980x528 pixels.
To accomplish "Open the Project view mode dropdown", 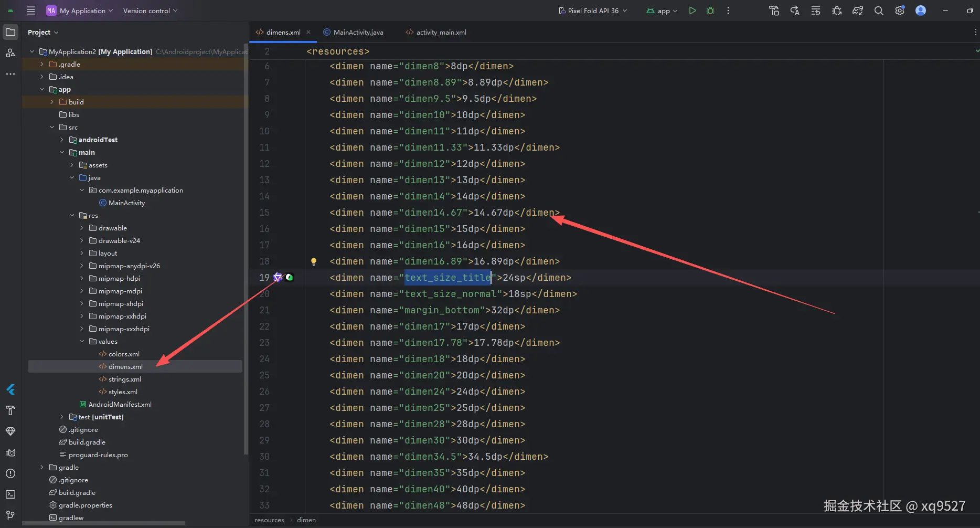I will 43,32.
